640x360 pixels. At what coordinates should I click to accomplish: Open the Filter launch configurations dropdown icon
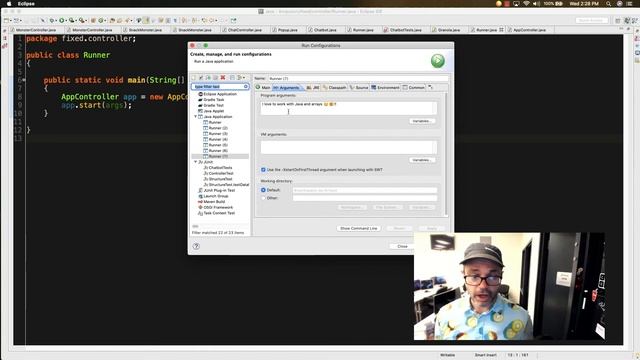[x=241, y=78]
